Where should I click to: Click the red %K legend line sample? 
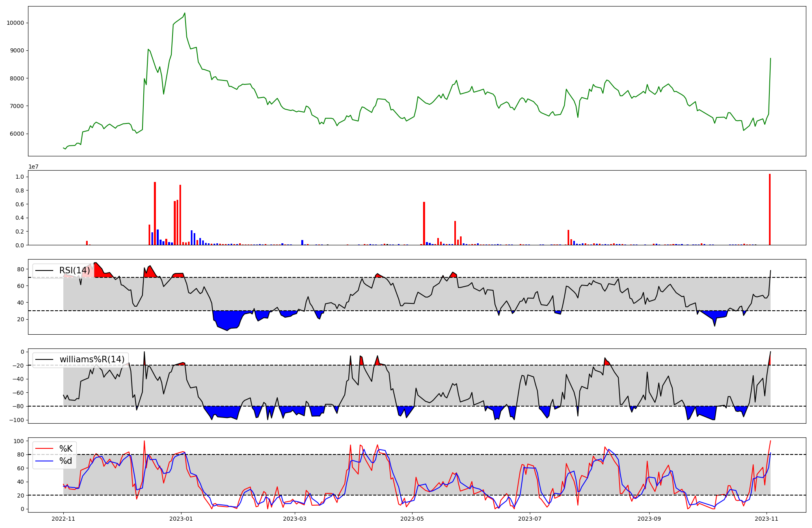point(44,449)
